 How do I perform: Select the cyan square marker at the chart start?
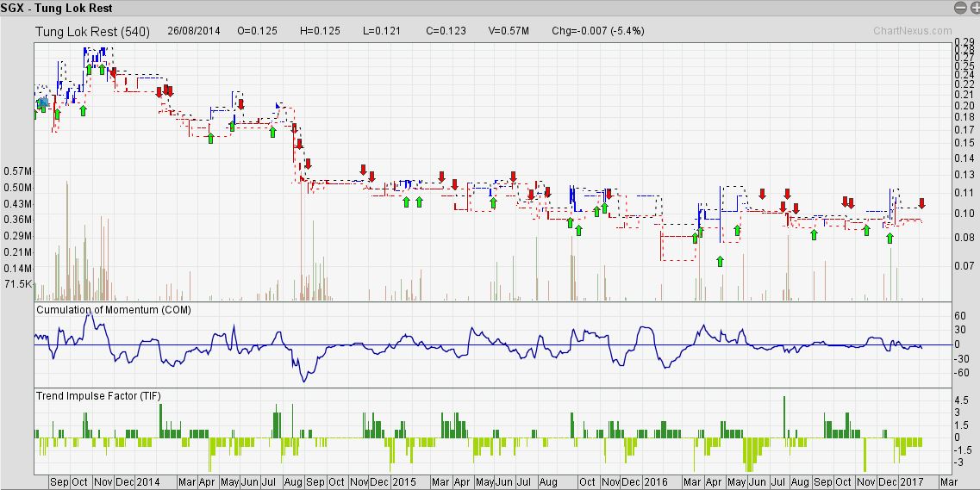pyautogui.click(x=43, y=102)
